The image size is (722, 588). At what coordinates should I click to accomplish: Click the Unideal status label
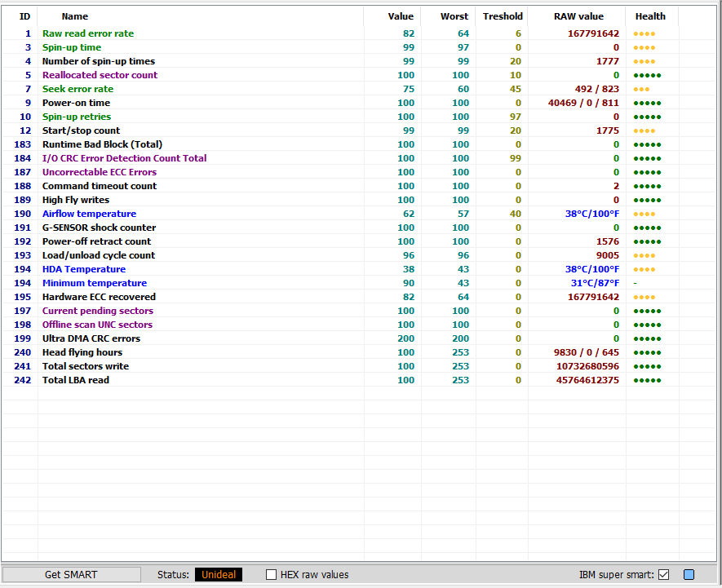coord(219,575)
